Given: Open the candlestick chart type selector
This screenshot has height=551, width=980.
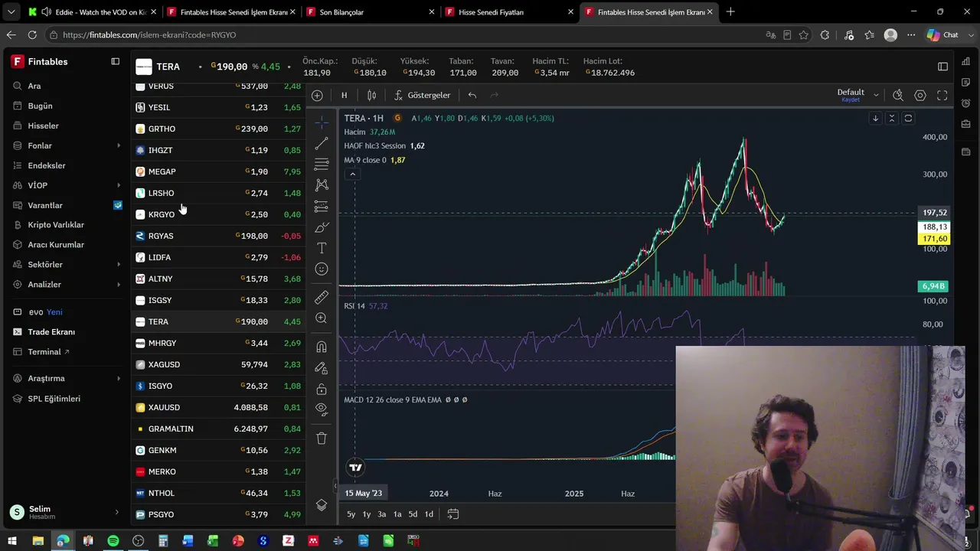Looking at the screenshot, I should [x=371, y=95].
